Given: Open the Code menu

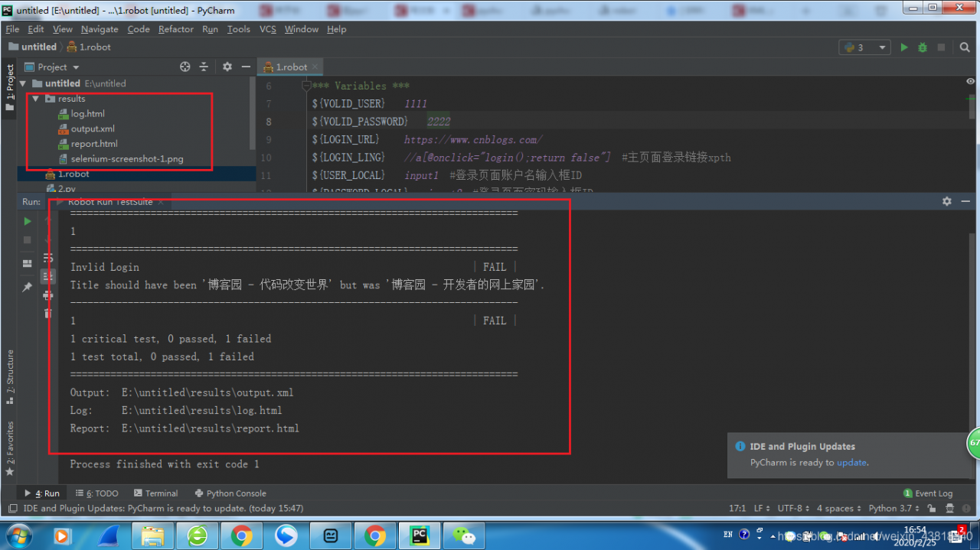Looking at the screenshot, I should (x=139, y=29).
